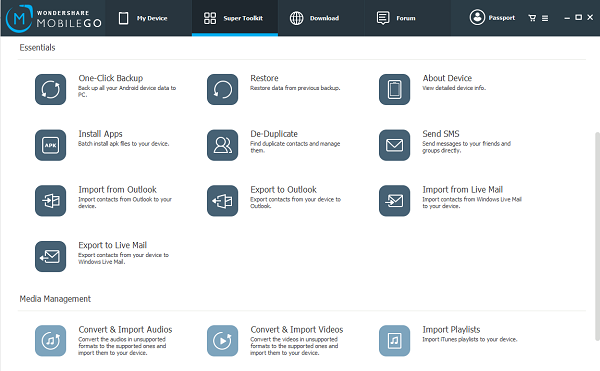The image size is (600, 371).
Task: Click the Export to Live Mail title
Action: [x=112, y=245]
